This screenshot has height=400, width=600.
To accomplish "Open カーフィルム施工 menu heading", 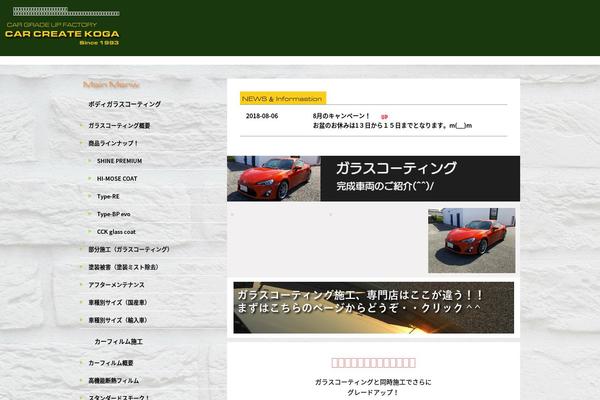I will (x=119, y=341).
